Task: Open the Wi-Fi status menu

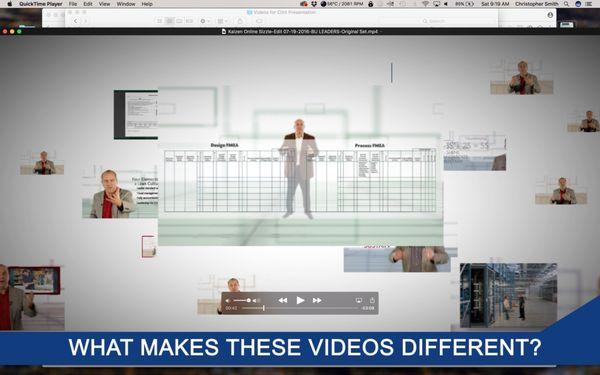Action: coord(426,4)
